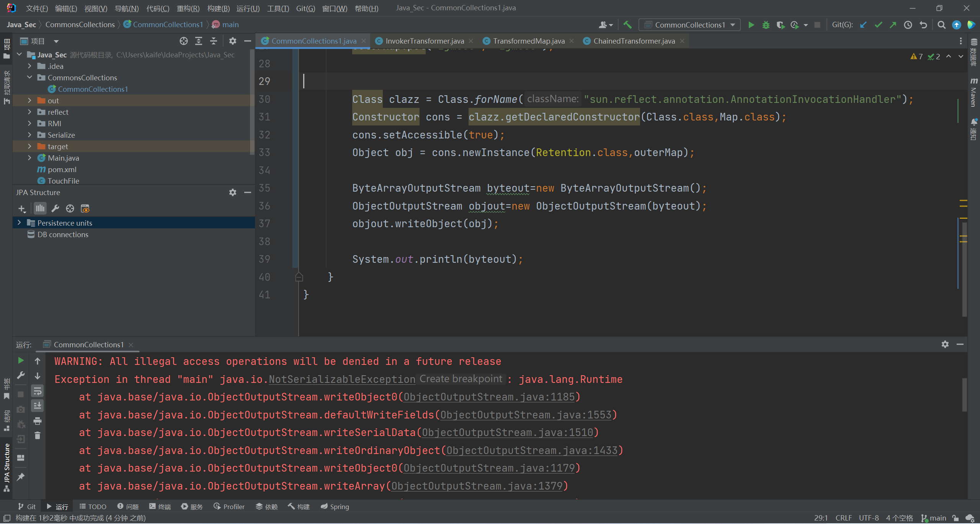
Task: Expand Persistence units node
Action: coord(19,223)
